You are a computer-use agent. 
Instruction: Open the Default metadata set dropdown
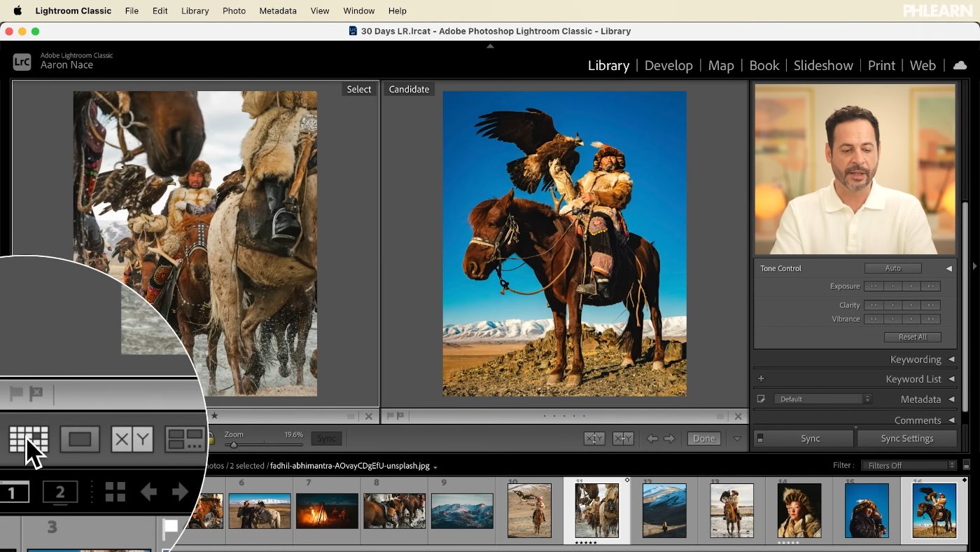[822, 399]
